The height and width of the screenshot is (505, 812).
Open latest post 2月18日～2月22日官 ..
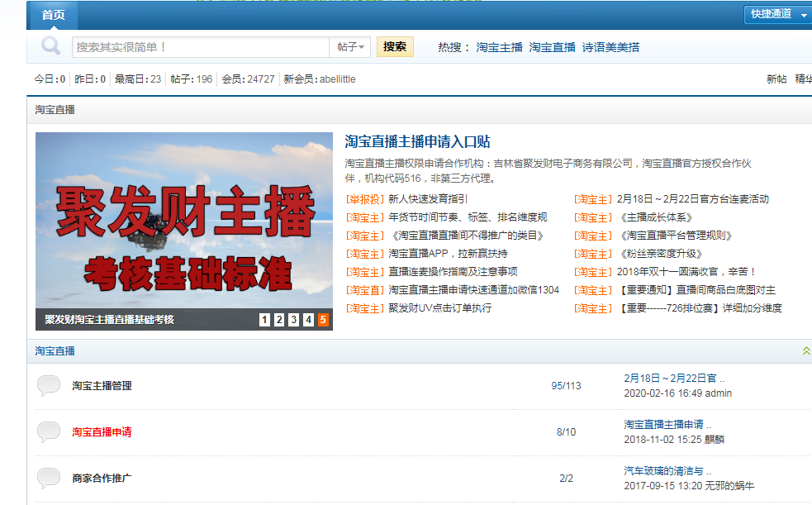[x=674, y=378]
